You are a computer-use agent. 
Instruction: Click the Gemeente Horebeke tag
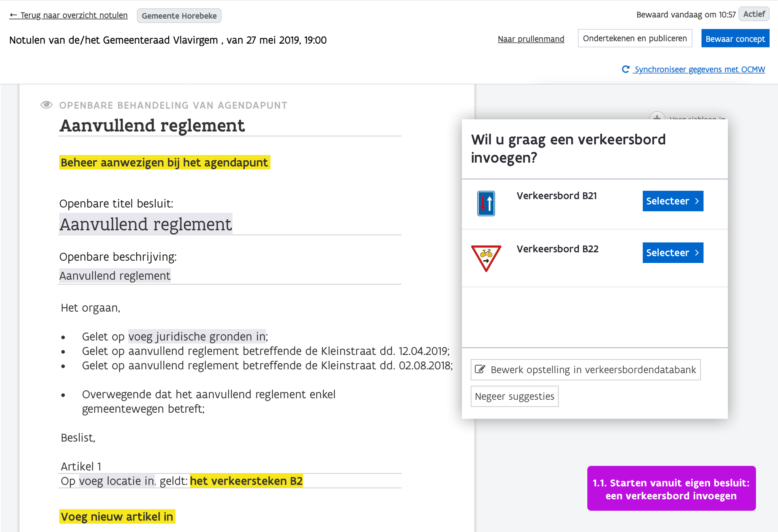pyautogui.click(x=179, y=16)
